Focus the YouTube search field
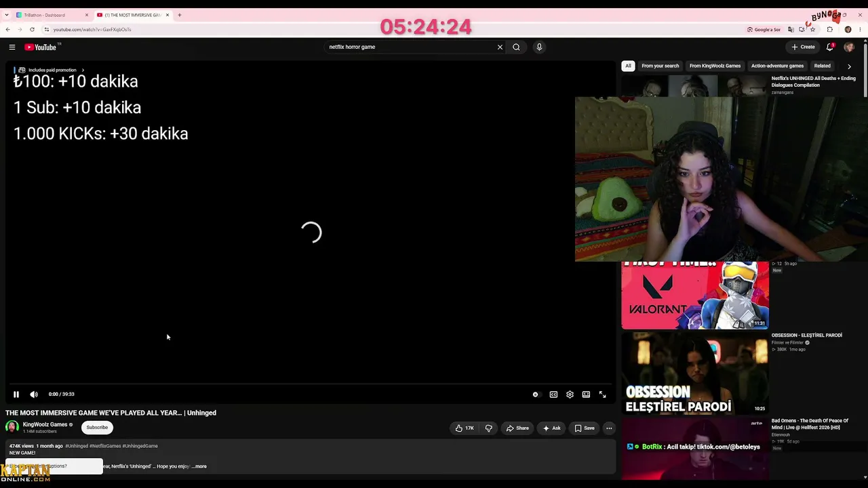 click(410, 47)
